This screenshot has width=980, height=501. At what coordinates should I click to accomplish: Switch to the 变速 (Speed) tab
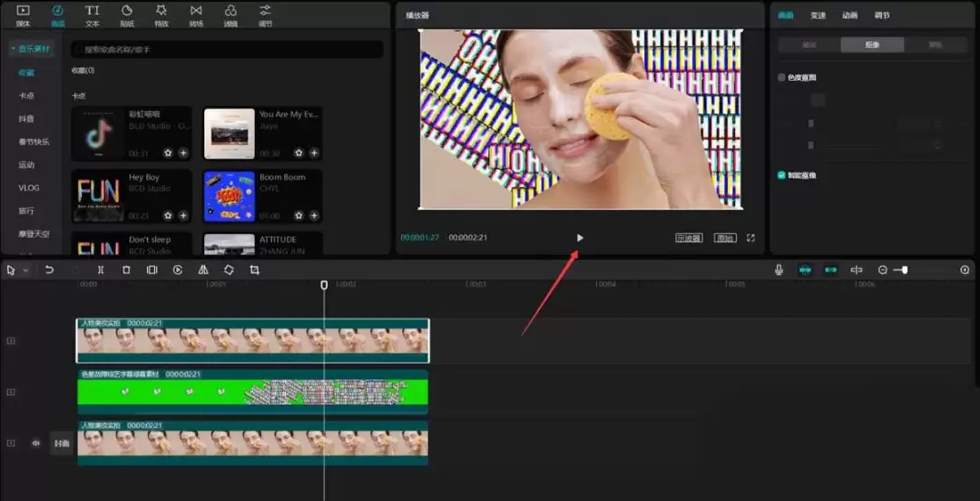click(818, 15)
